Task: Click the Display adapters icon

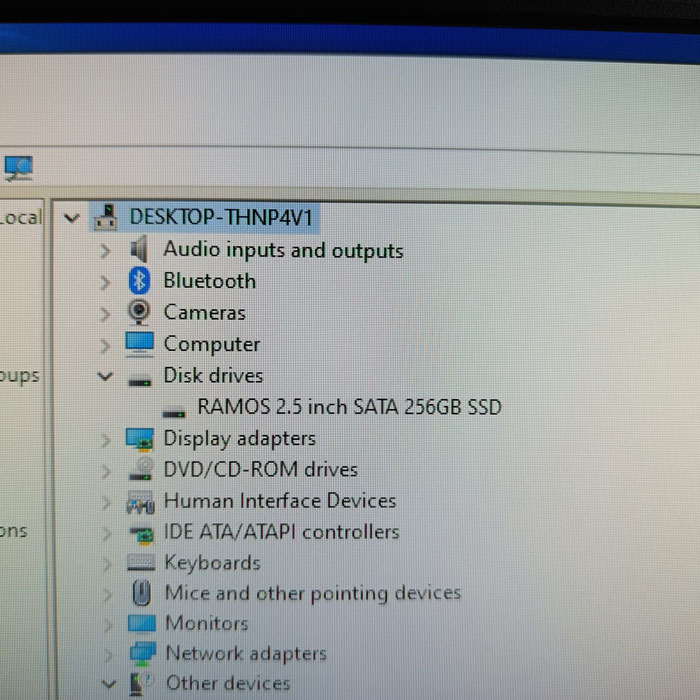Action: pos(140,438)
